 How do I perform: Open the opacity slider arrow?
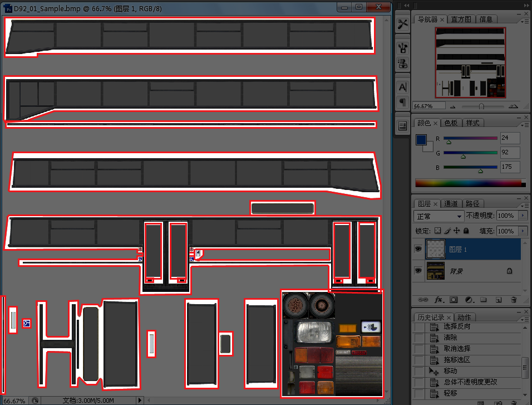(x=523, y=216)
